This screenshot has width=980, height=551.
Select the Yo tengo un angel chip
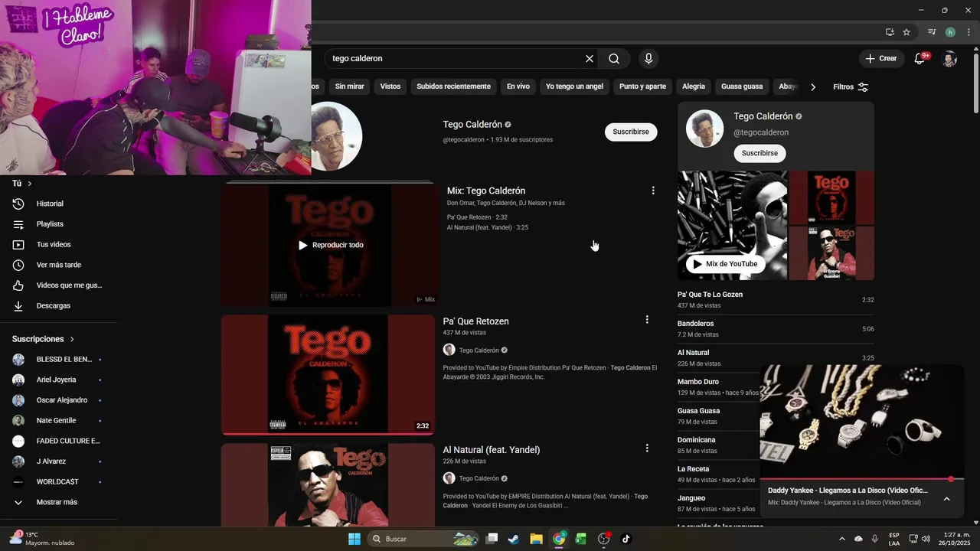click(x=574, y=86)
